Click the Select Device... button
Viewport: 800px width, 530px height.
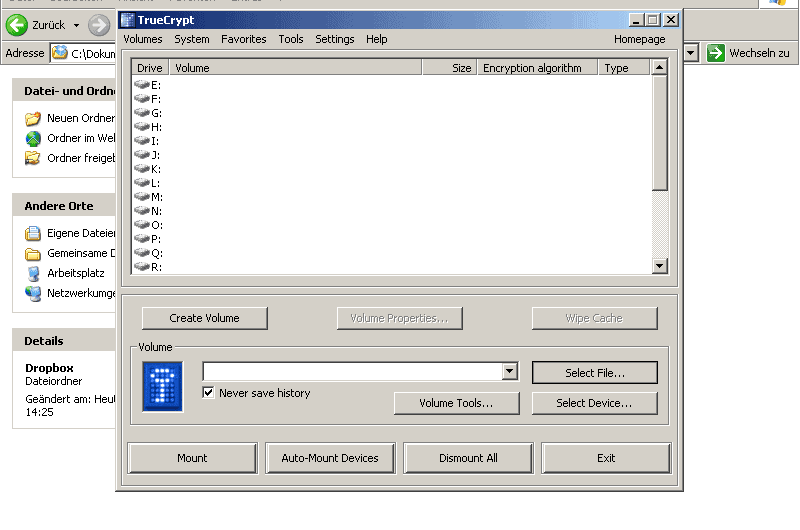click(x=595, y=403)
